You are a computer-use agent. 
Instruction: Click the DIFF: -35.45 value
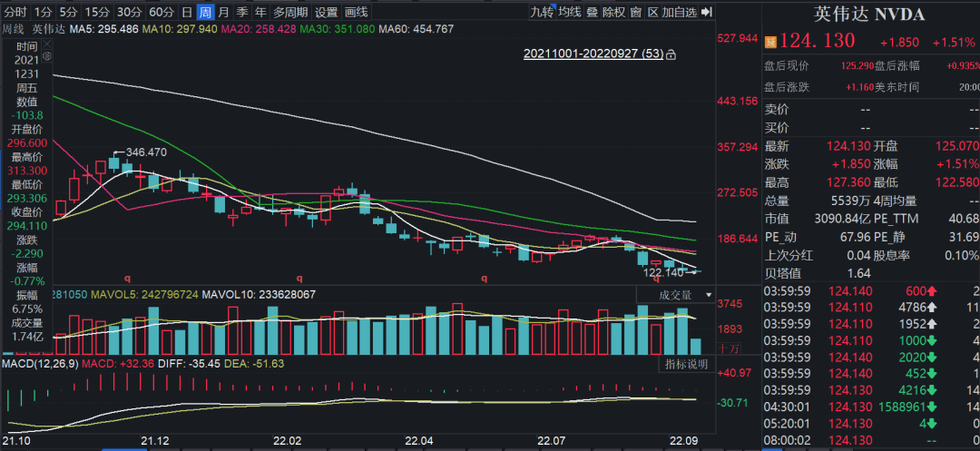(x=190, y=364)
